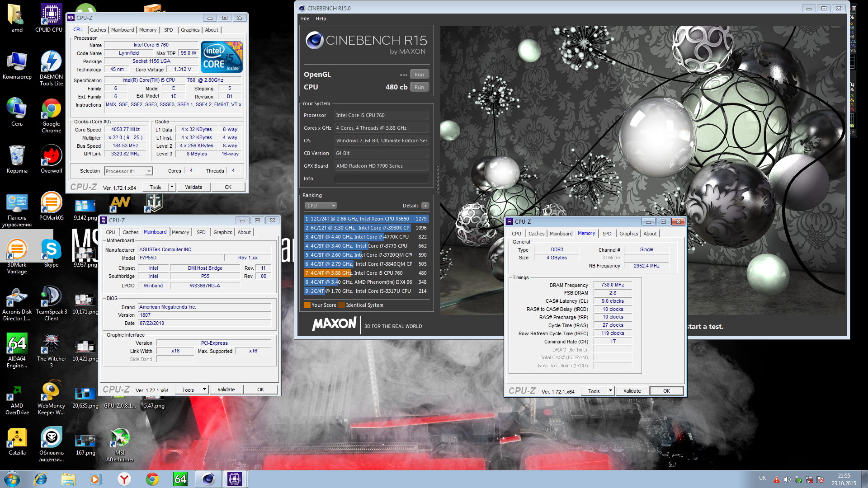Click Validate in Memory CPU-Z window
This screenshot has height=488, width=868.
point(632,391)
